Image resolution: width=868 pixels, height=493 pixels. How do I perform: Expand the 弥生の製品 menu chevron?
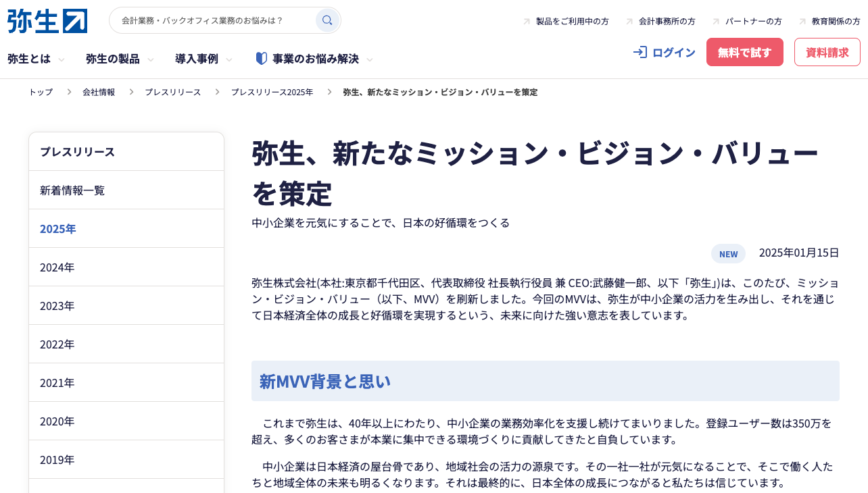(151, 59)
